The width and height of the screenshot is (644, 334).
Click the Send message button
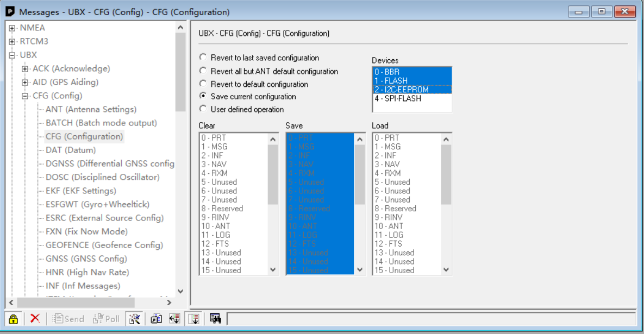point(68,319)
